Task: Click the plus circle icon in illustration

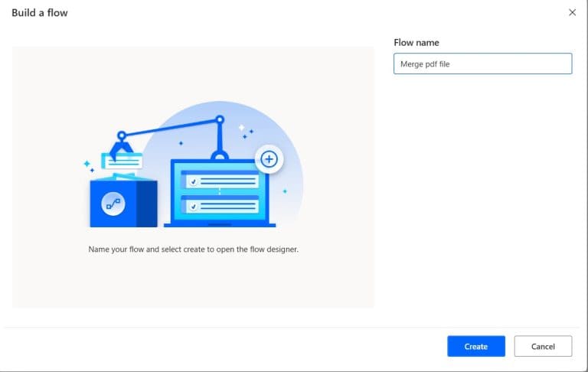Action: 269,159
